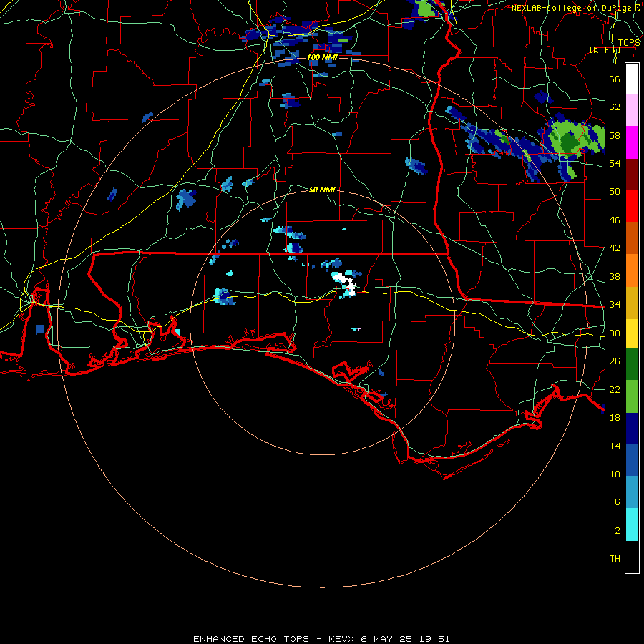This screenshot has width=644, height=644.
Task: Click the "46" legend value
Action: [615, 220]
